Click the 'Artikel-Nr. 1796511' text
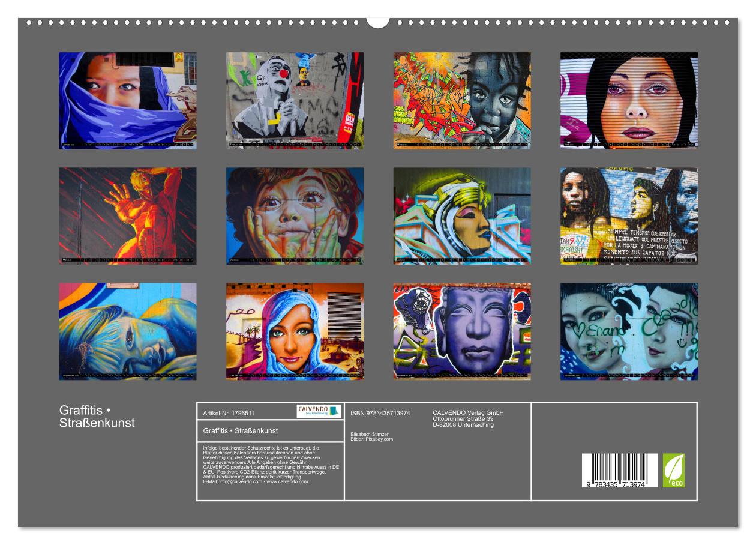The height and width of the screenshot is (545, 756). click(229, 414)
